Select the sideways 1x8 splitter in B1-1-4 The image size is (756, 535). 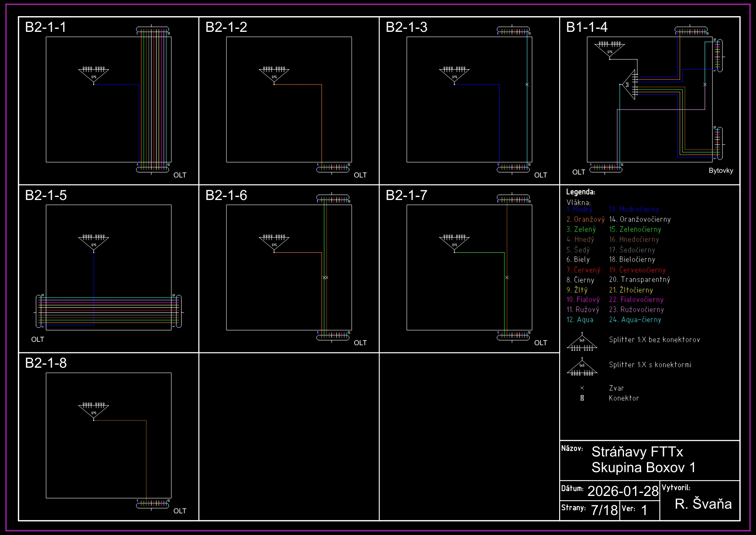[x=630, y=84]
